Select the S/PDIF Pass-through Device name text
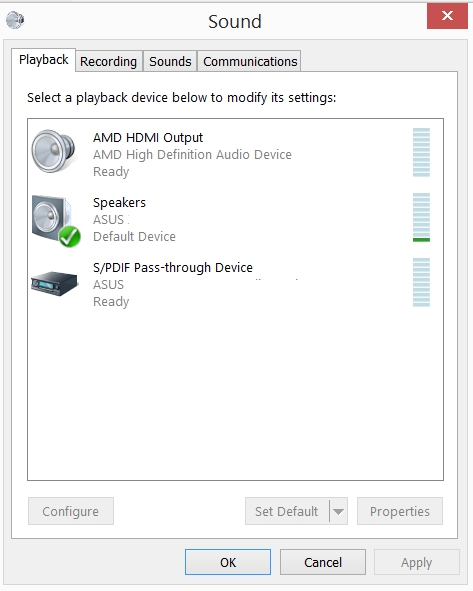This screenshot has height=591, width=473. pos(173,268)
